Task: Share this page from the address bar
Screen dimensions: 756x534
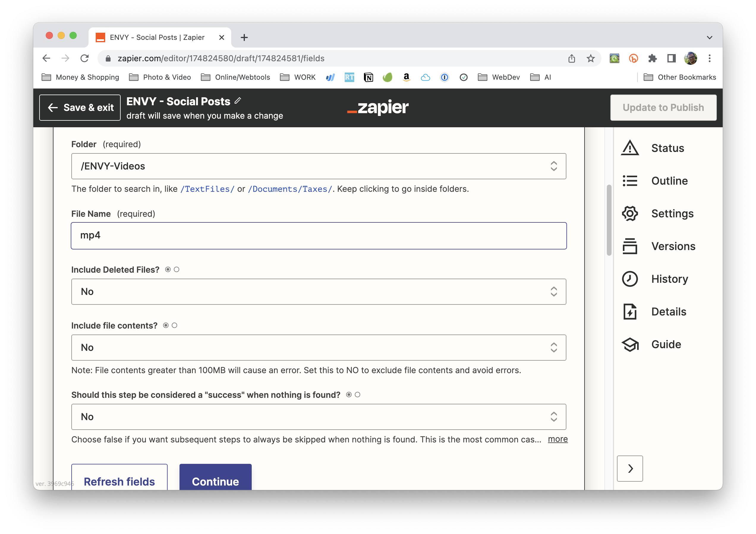Action: 572,58
